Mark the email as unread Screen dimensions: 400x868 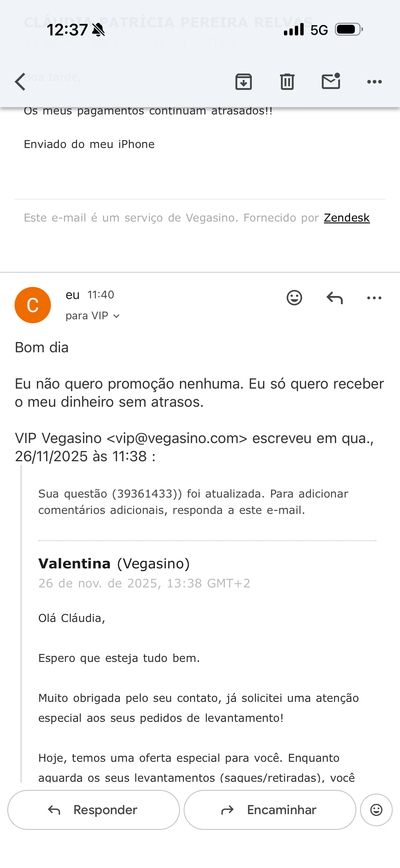pos(331,82)
